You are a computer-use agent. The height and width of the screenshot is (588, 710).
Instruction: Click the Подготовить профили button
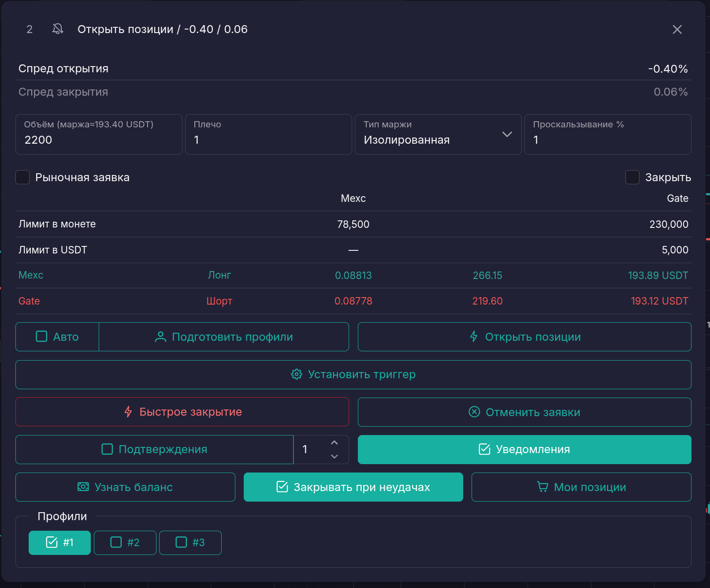coord(224,337)
